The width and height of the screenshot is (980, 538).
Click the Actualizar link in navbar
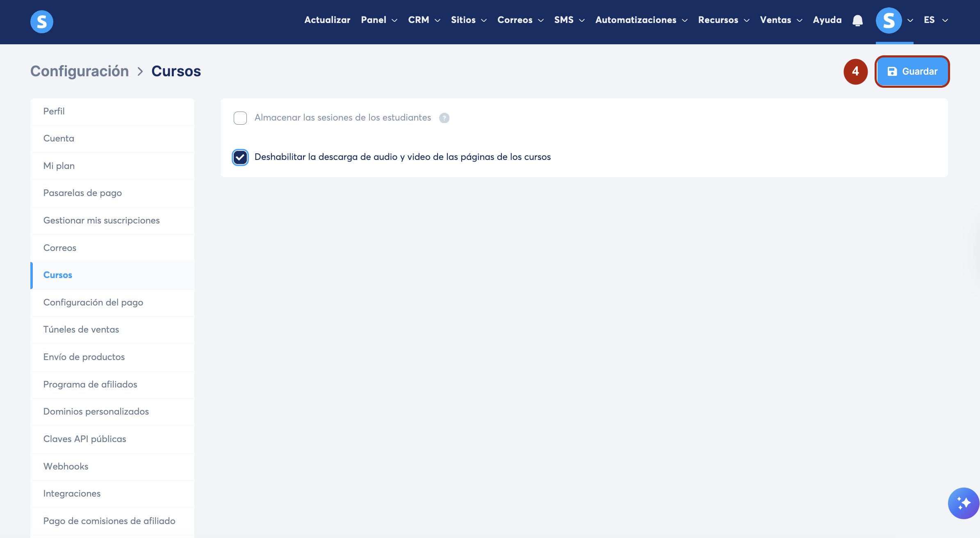click(x=327, y=20)
